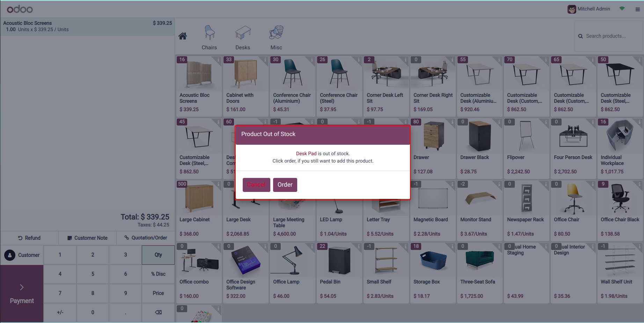Viewport: 644px width, 323px height.
Task: Open the hamburger menu at top right
Action: click(x=637, y=9)
